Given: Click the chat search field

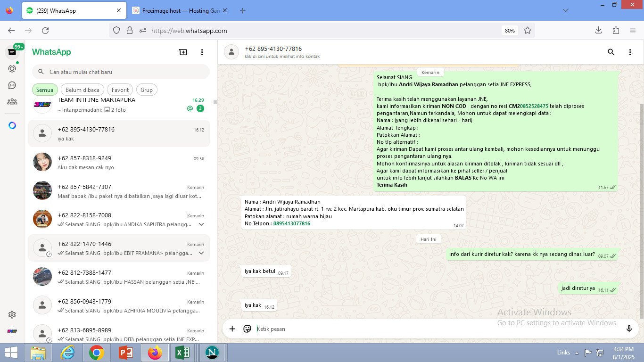Looking at the screenshot, I should pos(121,72).
